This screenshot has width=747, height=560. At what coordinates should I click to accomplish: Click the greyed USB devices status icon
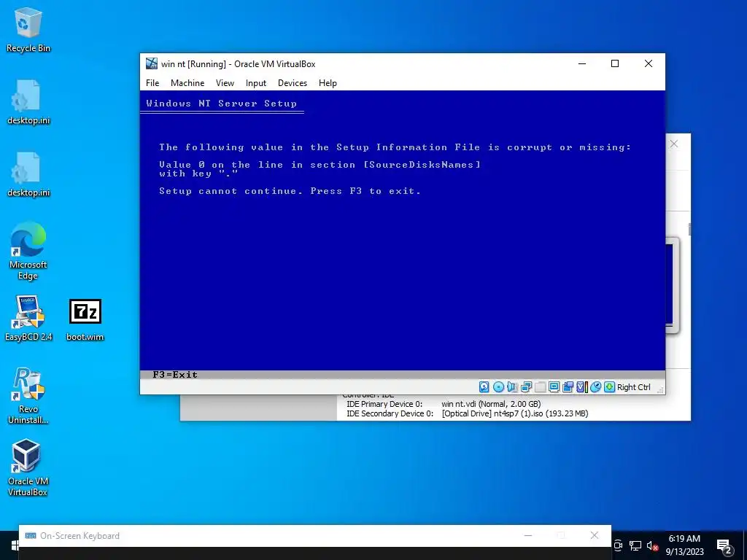point(540,387)
